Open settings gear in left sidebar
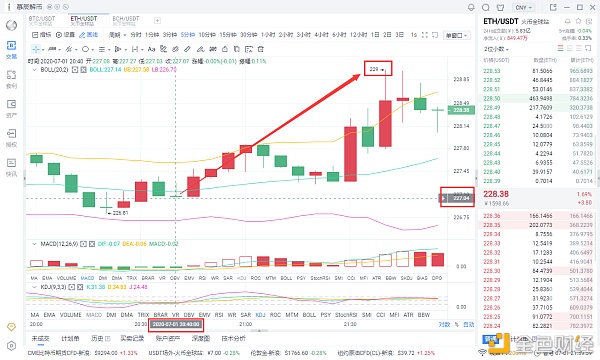Viewport: 600px width, 360px height. coord(11,346)
